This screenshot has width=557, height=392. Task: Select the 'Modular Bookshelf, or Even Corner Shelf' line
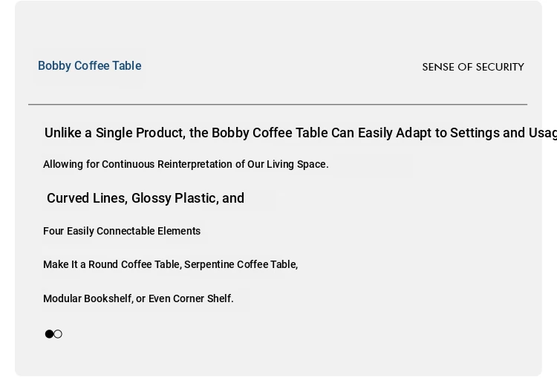pyautogui.click(x=138, y=298)
